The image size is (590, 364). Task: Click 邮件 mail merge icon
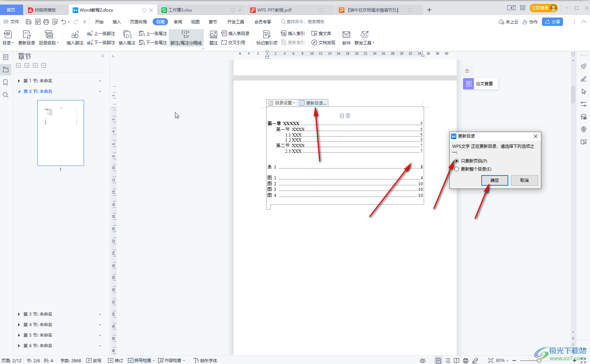[347, 38]
